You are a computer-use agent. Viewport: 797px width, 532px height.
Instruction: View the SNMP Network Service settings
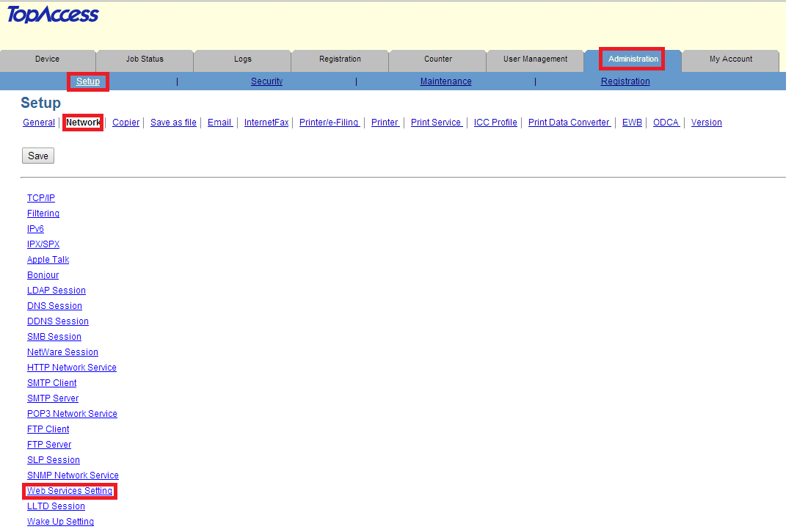click(73, 475)
